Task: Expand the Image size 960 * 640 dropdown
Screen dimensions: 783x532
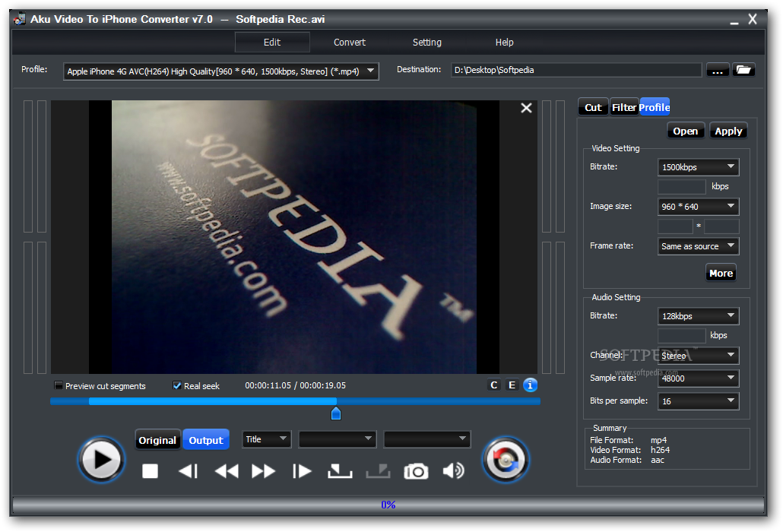Action: coord(698,207)
